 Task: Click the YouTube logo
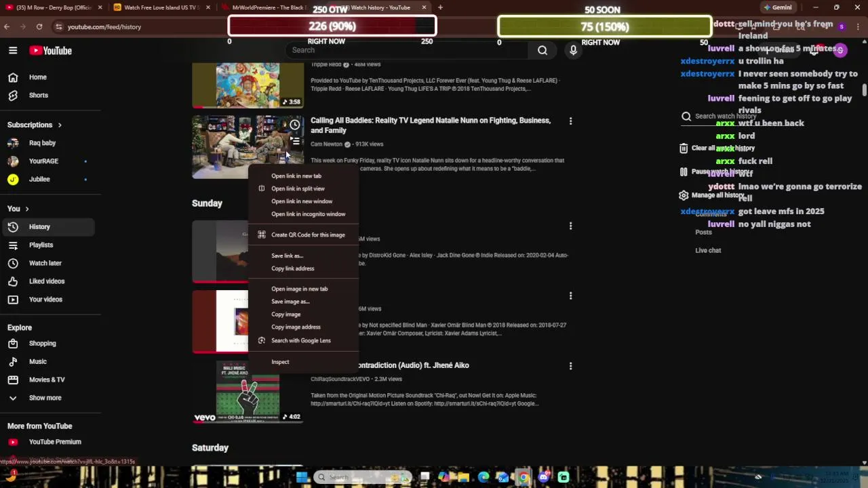(x=50, y=51)
